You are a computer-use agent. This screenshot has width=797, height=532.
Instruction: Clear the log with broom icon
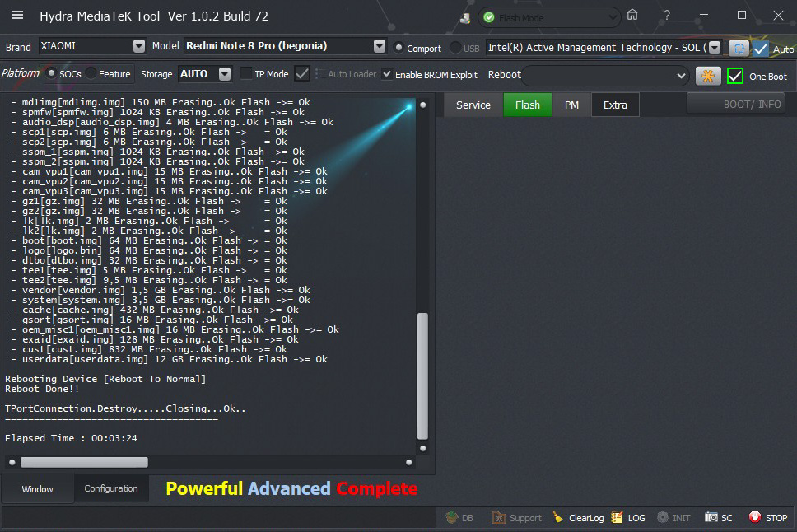click(558, 518)
